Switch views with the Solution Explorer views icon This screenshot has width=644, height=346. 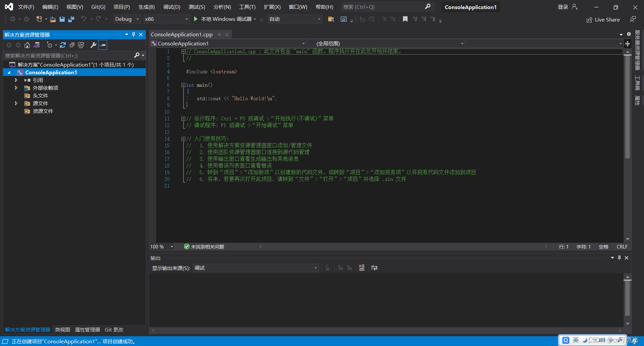[36, 45]
